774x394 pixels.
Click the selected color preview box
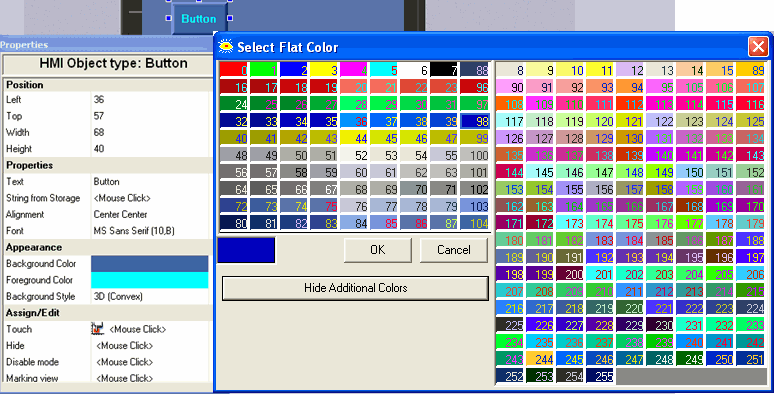(246, 250)
